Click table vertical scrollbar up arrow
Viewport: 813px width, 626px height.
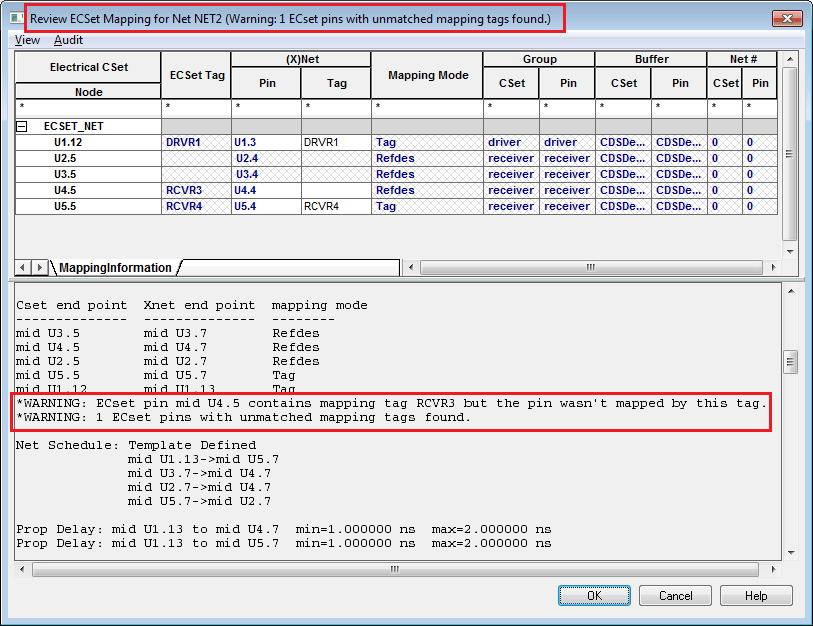tap(790, 59)
